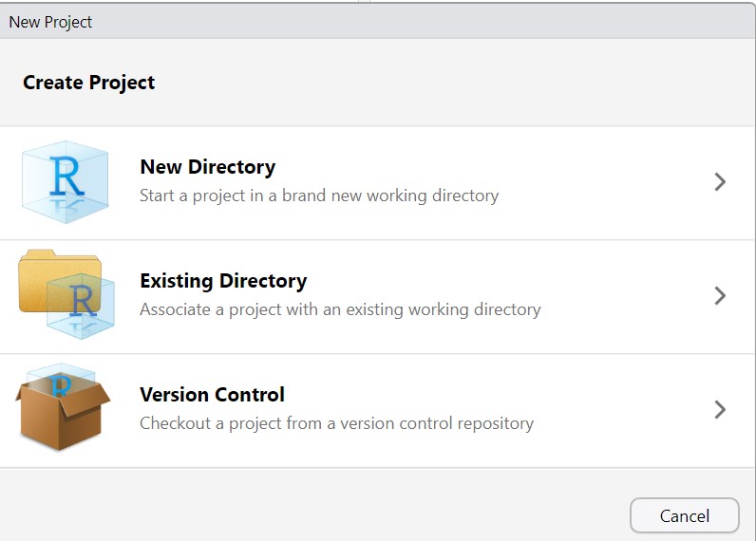Pick the Version Control title
Viewport: 756px width, 541px height.
coord(212,395)
